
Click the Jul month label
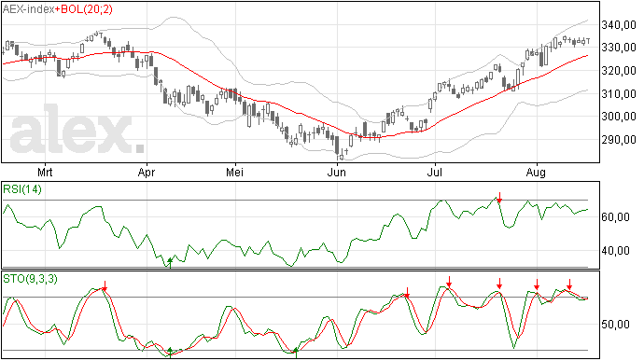435,172
